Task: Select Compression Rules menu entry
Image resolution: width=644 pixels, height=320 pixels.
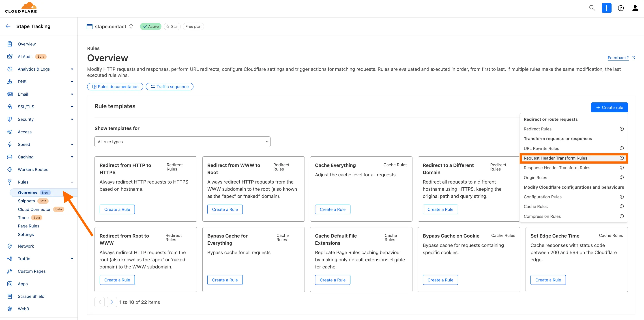Action: pos(542,216)
